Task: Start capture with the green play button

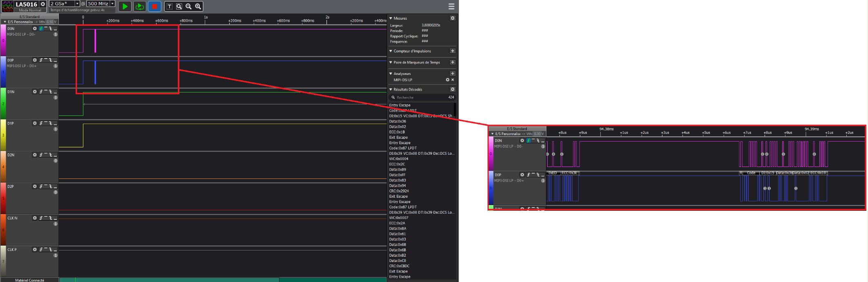Action: 125,6
